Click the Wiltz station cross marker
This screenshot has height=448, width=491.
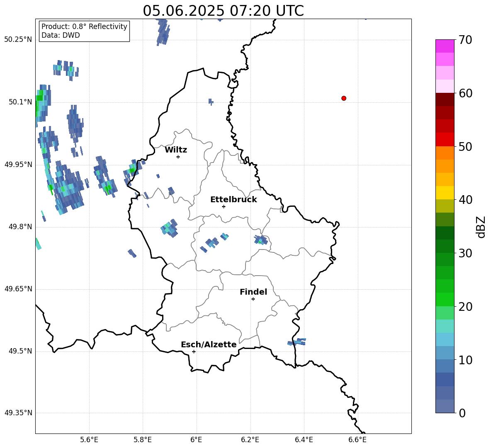pyautogui.click(x=178, y=157)
